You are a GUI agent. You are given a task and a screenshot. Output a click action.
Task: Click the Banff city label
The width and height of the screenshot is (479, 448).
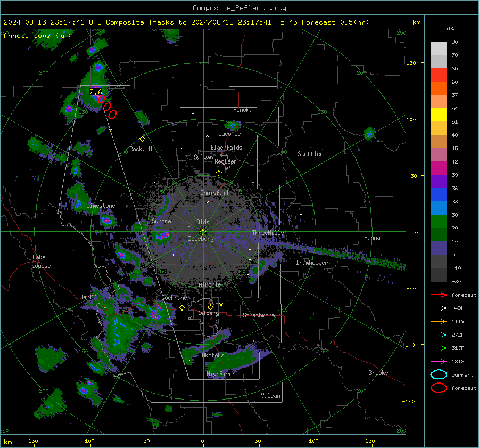(88, 297)
